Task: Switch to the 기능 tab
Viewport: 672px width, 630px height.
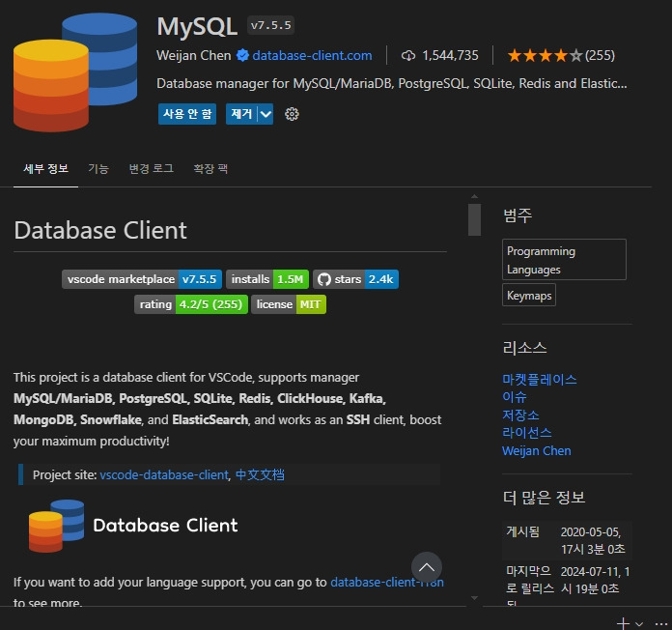Action: pyautogui.click(x=98, y=168)
